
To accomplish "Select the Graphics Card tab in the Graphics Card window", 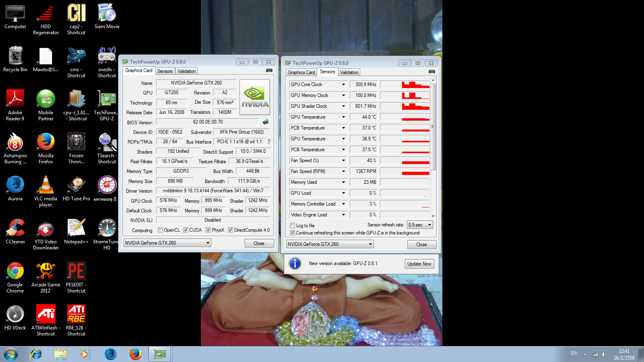I will (x=139, y=70).
